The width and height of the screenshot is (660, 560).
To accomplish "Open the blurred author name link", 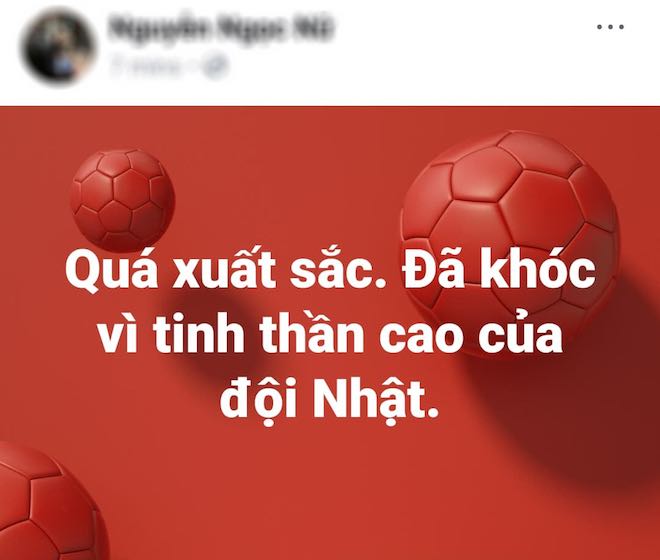I will point(221,29).
